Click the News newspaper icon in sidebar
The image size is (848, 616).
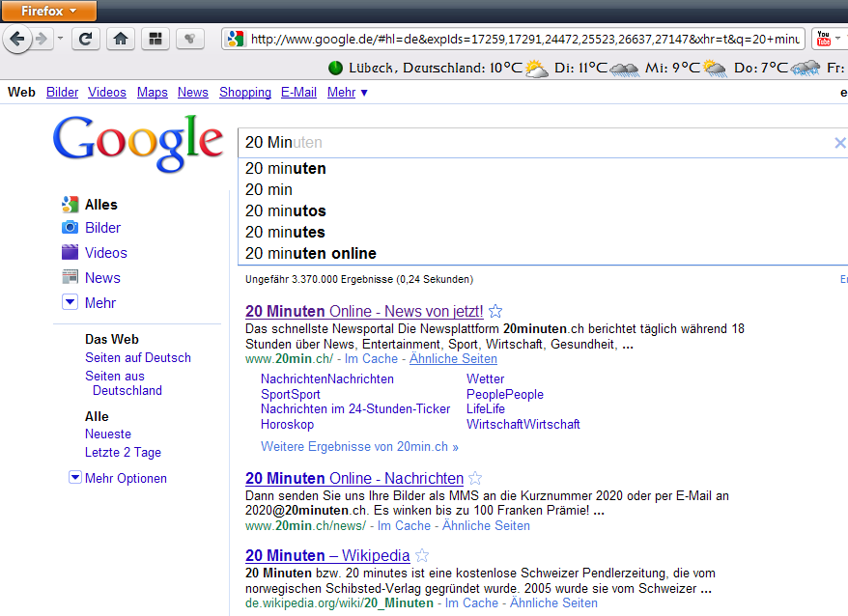pyautogui.click(x=70, y=277)
